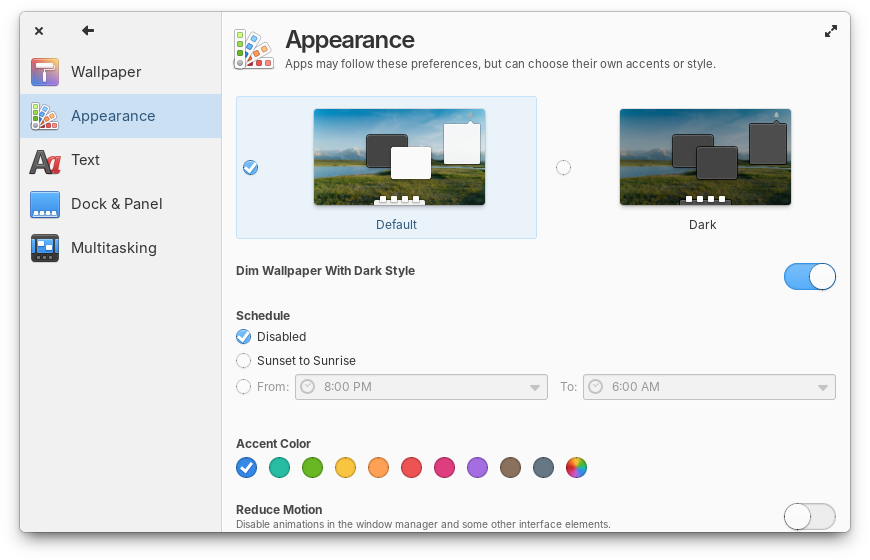Open Dock & Panel settings
This screenshot has width=870, height=560.
(x=120, y=204)
